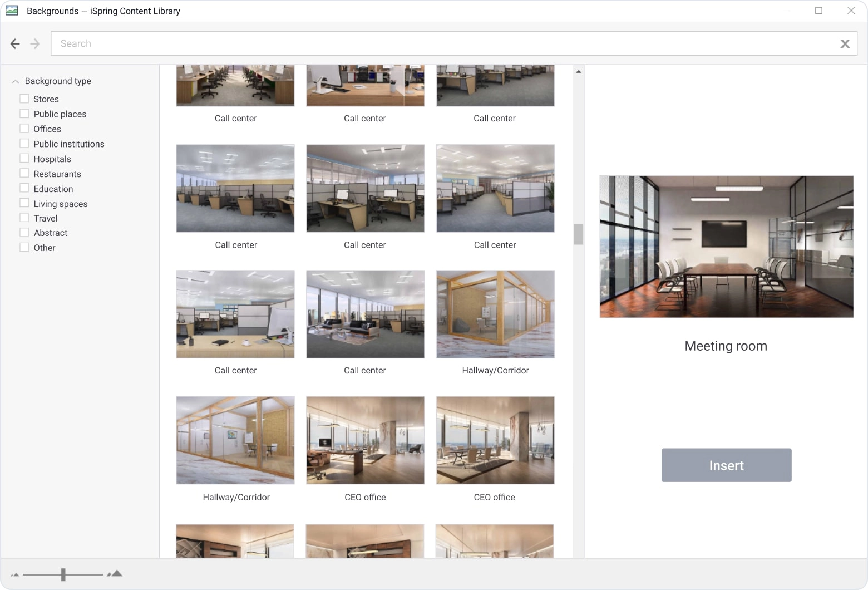Click the app icon in title bar

pyautogui.click(x=12, y=11)
